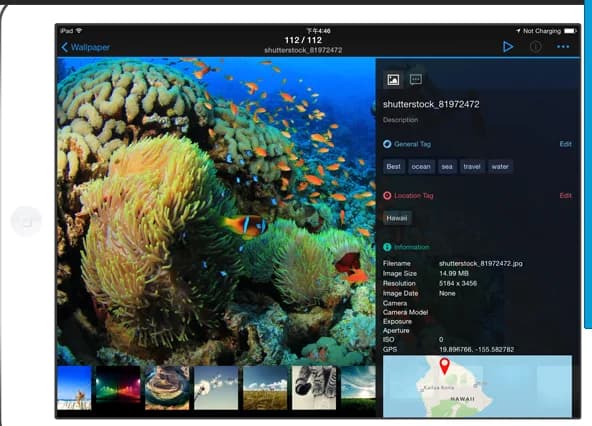Screen dimensions: 592x426
Task: Select the travel tag chip
Action: click(x=472, y=167)
